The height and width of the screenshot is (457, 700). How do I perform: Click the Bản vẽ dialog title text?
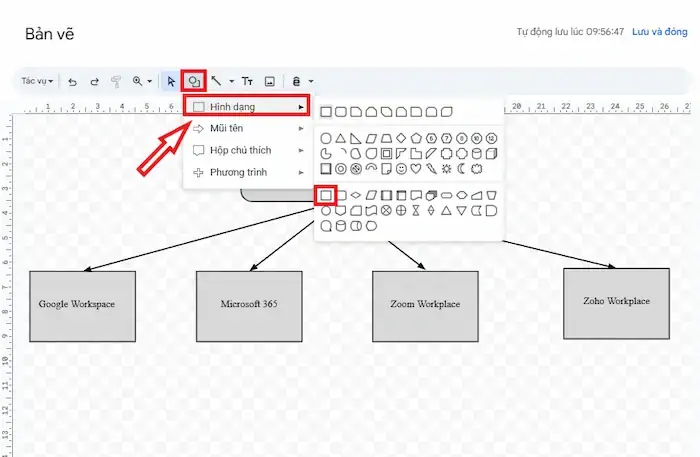50,34
